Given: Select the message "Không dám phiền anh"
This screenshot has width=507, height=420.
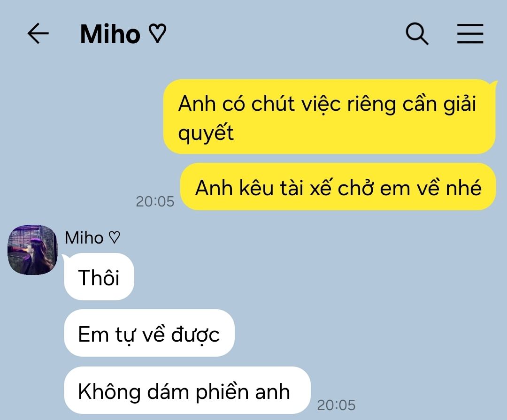Looking at the screenshot, I should 187,390.
